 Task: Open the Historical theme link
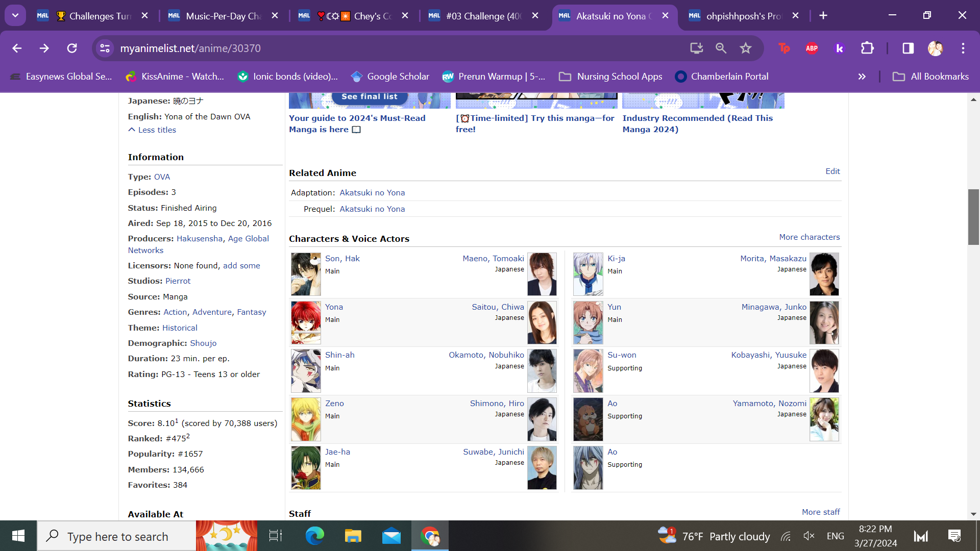point(180,328)
